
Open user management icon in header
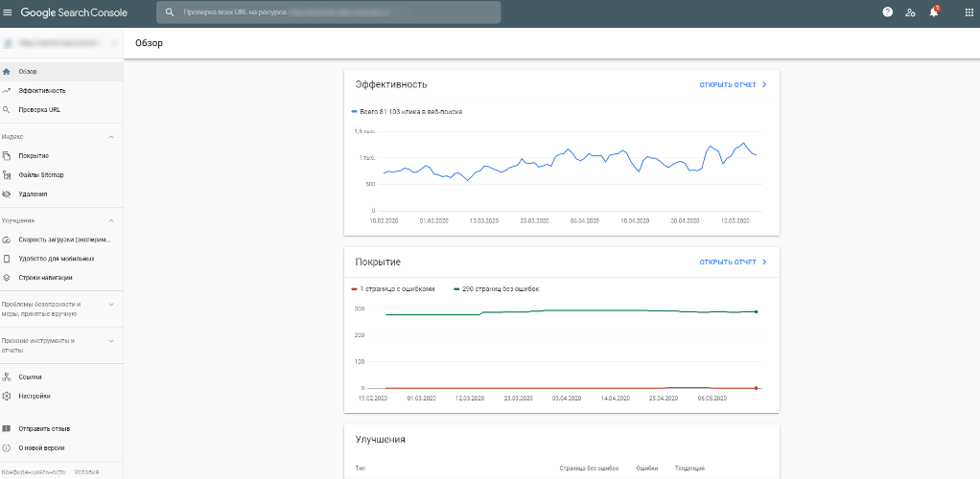pos(911,11)
